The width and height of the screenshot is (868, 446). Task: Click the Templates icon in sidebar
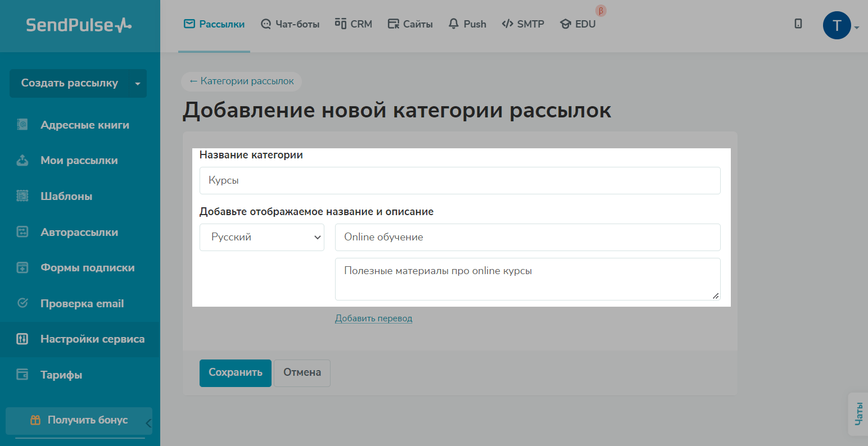(x=22, y=196)
